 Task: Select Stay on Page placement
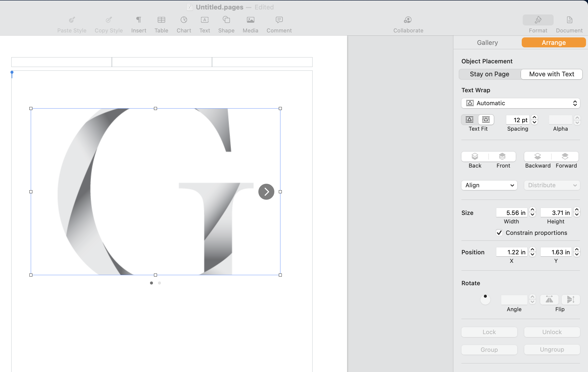tap(489, 74)
